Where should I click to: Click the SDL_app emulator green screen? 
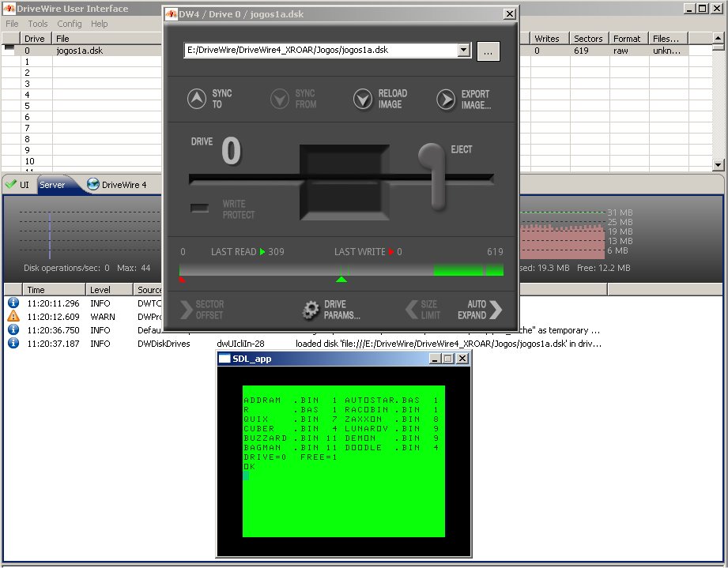point(344,461)
